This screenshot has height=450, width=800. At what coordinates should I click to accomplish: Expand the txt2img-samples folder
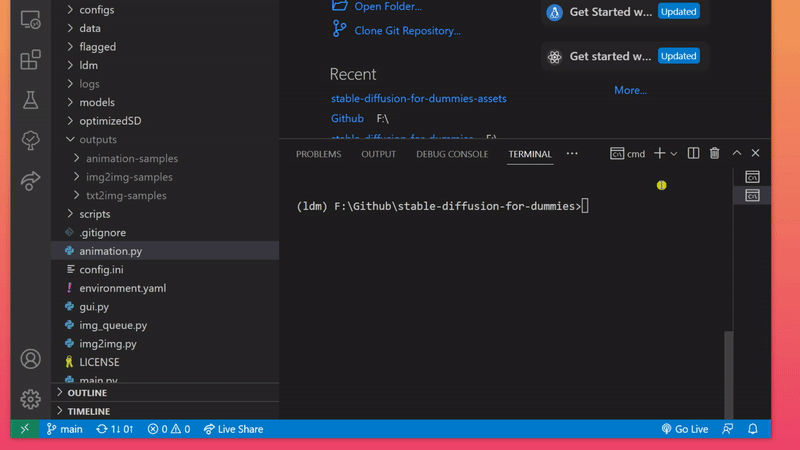click(165, 195)
